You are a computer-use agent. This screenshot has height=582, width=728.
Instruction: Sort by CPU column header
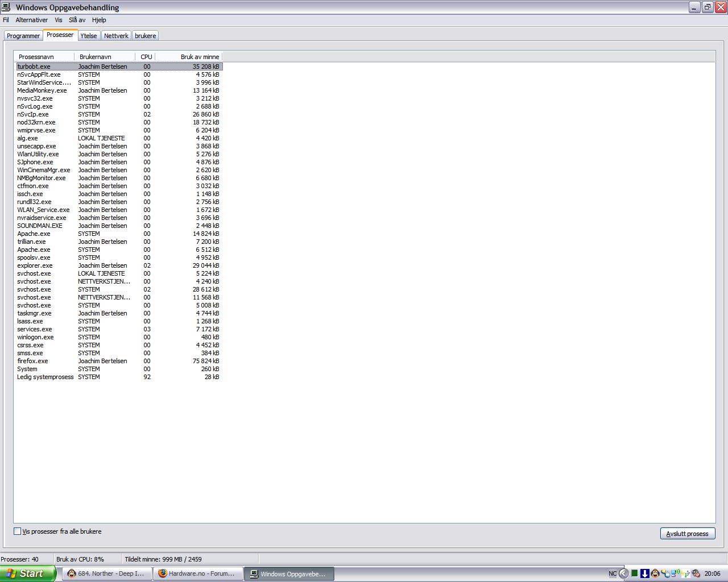click(146, 57)
